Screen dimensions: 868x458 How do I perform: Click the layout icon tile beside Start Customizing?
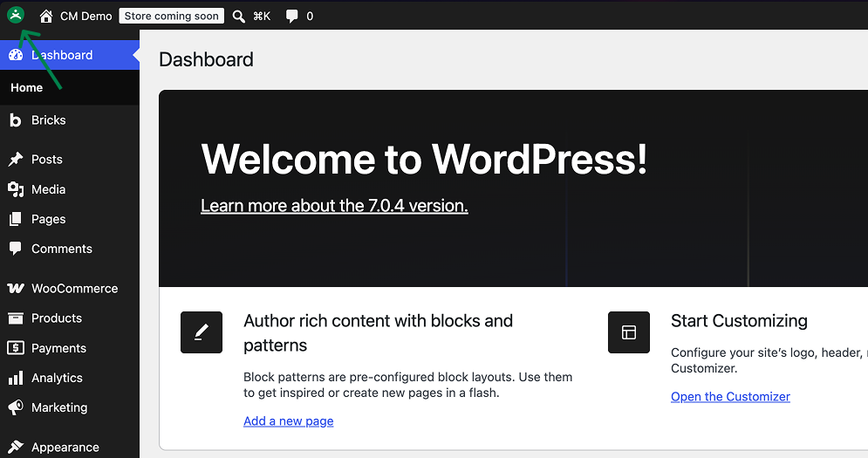(629, 332)
